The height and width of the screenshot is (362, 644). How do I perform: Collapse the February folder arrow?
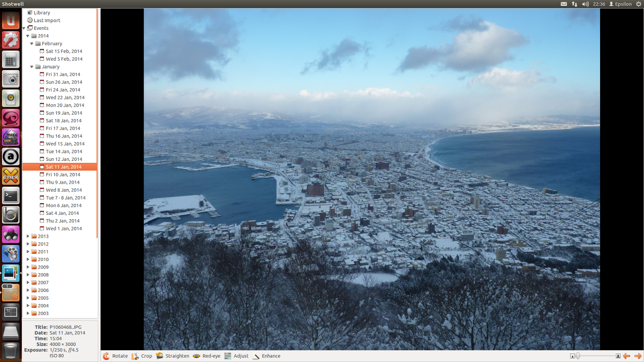[32, 43]
